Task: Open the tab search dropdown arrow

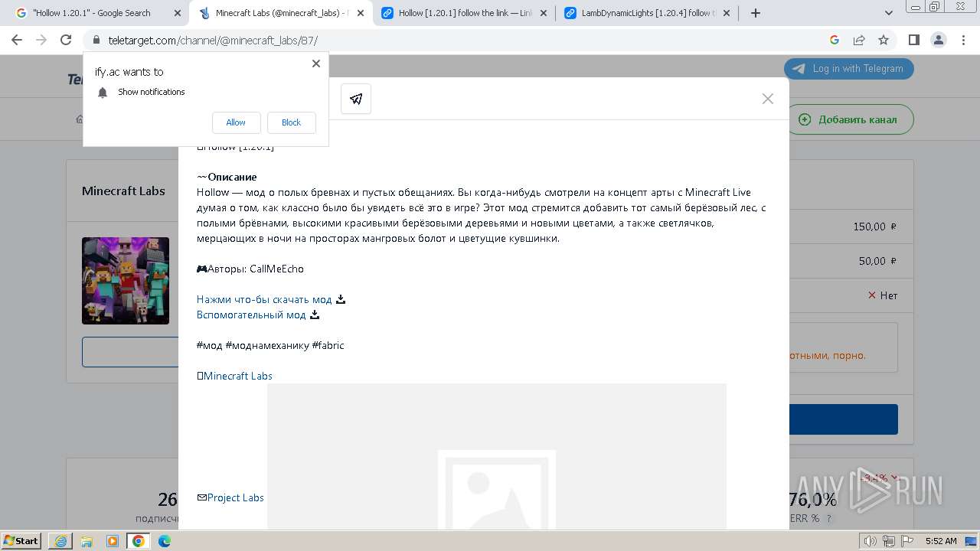Action: pos(889,13)
